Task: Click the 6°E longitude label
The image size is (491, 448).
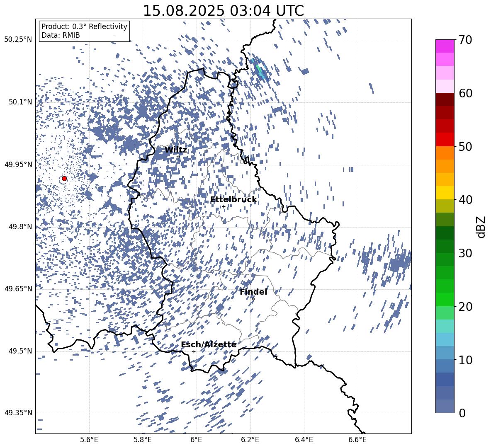Action: [196, 440]
